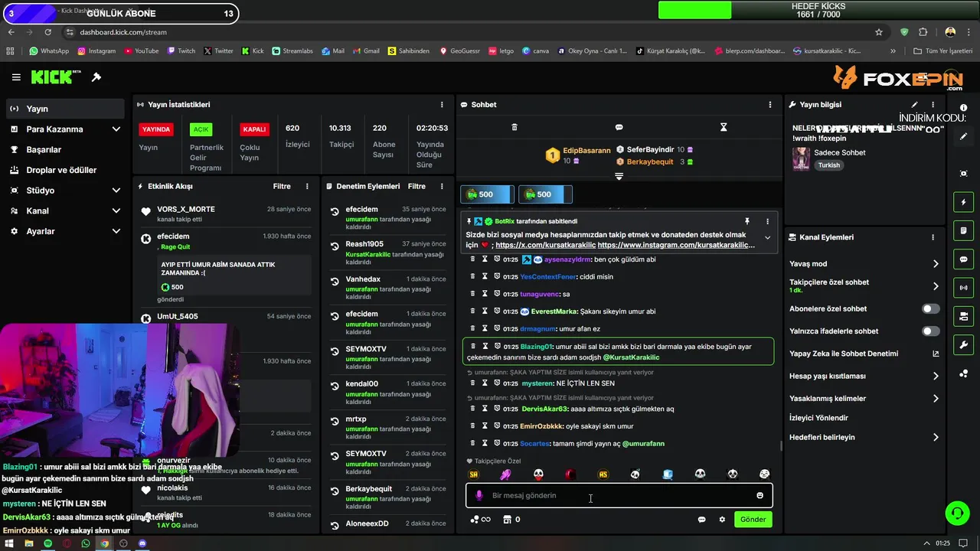Screen dimensions: 980x551
Task: Open Filtre in Etkinlik Akışı
Action: tap(282, 186)
